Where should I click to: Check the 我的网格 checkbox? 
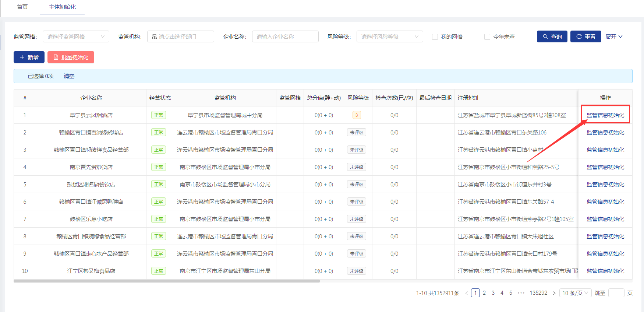pos(435,37)
